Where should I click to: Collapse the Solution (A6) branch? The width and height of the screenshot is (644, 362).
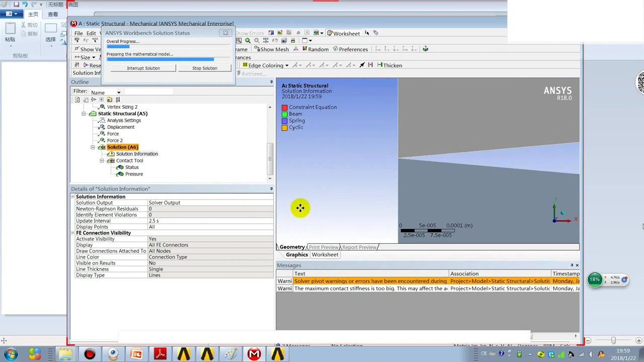click(93, 147)
